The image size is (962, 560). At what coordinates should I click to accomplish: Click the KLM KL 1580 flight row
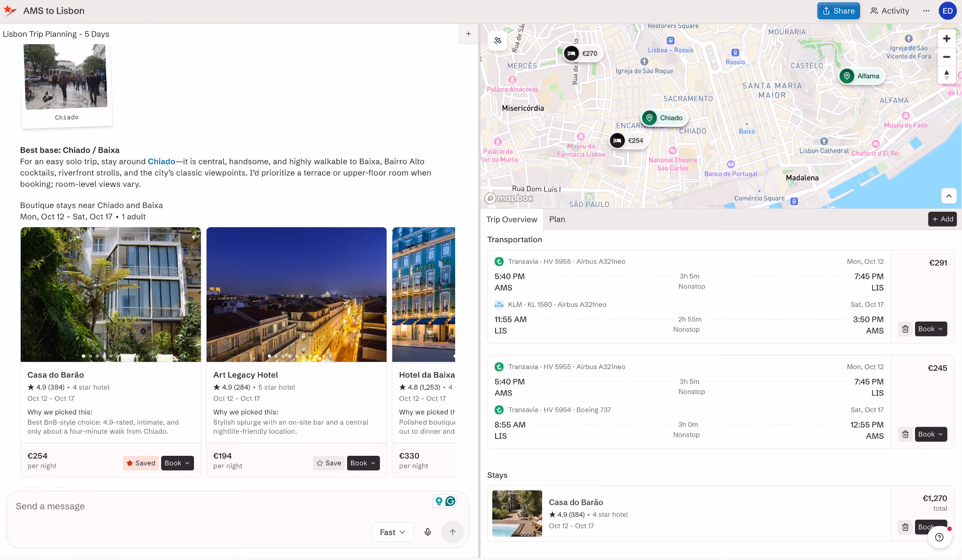tap(689, 318)
